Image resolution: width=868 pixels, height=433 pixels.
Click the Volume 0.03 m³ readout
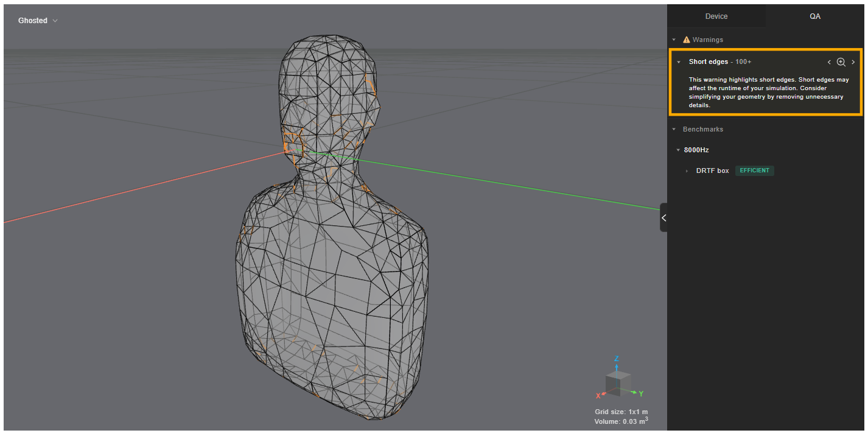(x=621, y=421)
